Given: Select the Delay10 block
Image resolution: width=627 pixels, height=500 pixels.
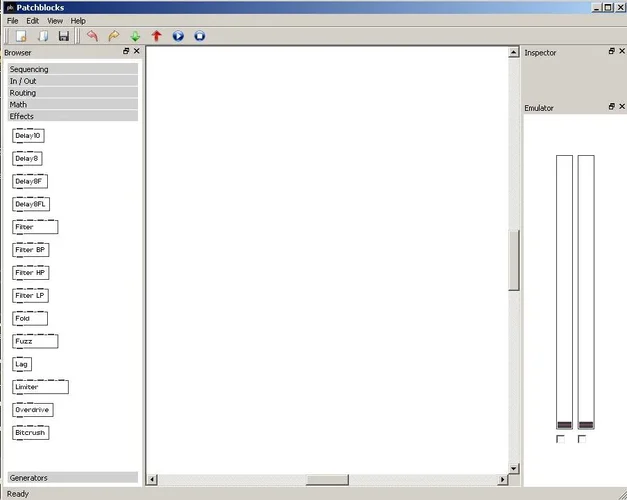Looking at the screenshot, I should [28, 136].
